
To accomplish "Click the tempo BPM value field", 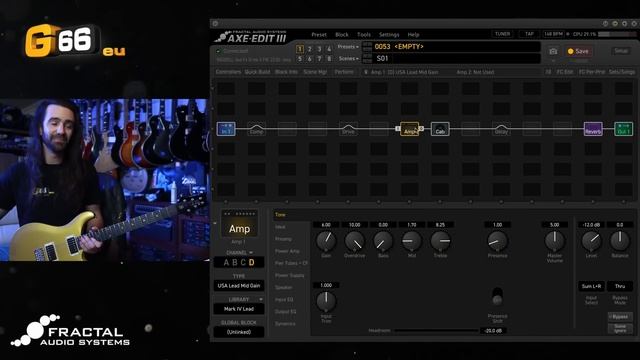I will (554, 34).
